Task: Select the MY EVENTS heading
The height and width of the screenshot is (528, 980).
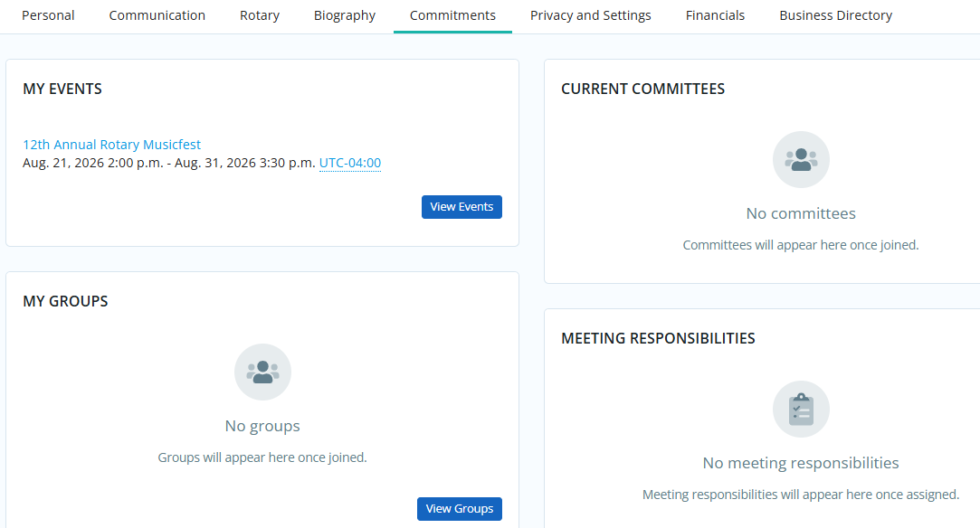Action: click(x=62, y=90)
